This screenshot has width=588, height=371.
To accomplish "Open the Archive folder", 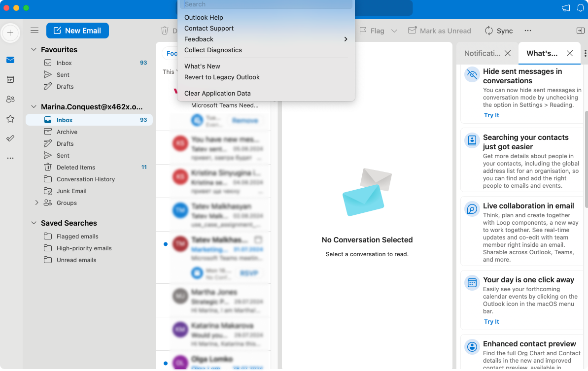I will tap(89, 132).
